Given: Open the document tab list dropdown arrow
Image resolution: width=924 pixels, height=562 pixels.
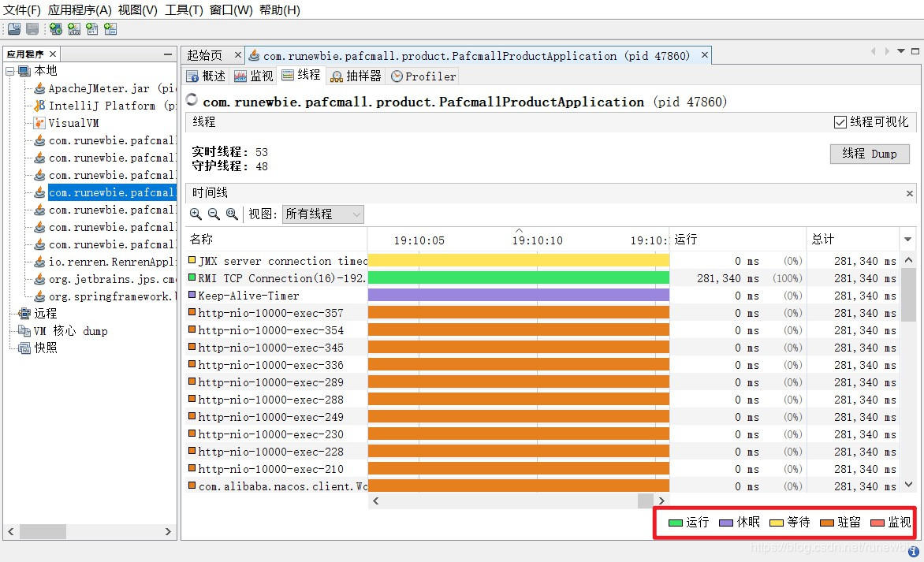Looking at the screenshot, I should (x=901, y=51).
